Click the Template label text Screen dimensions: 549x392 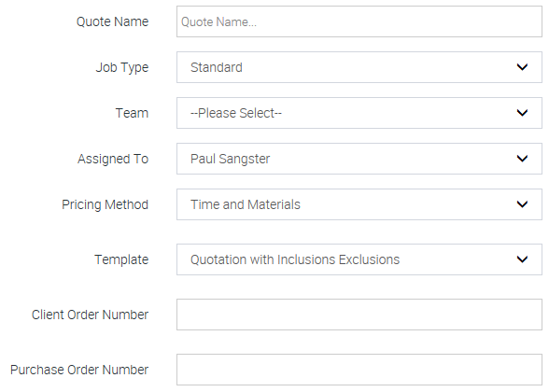[x=121, y=259]
